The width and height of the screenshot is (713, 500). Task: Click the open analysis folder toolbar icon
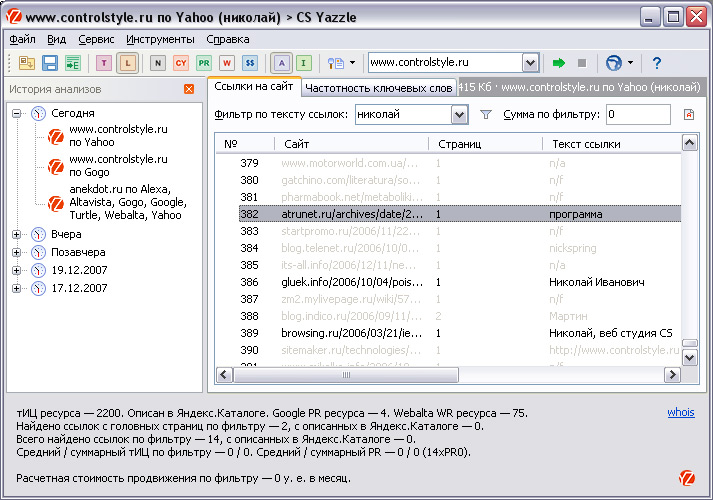27,63
